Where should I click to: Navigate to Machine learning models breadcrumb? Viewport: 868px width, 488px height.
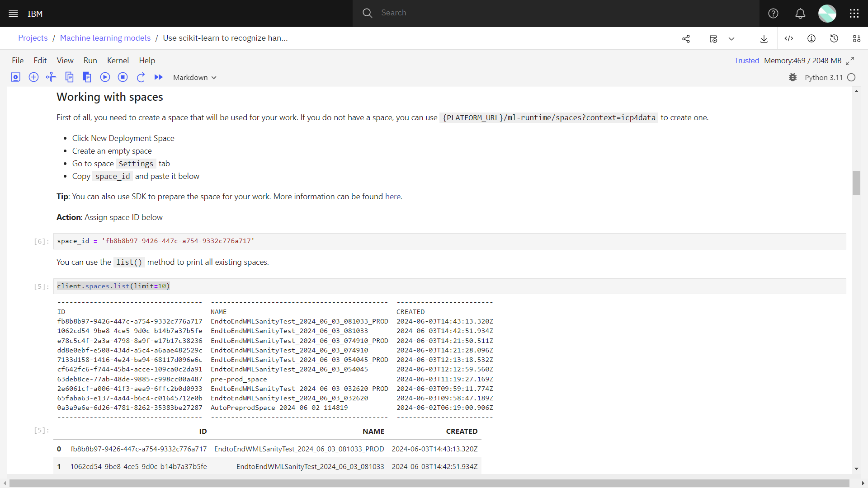(105, 38)
